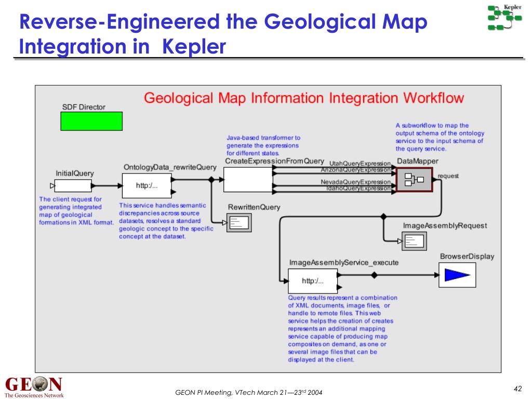Screen dimensions: 532x399
Task: Open the DataMapper composite actor icon
Action: click(414, 179)
